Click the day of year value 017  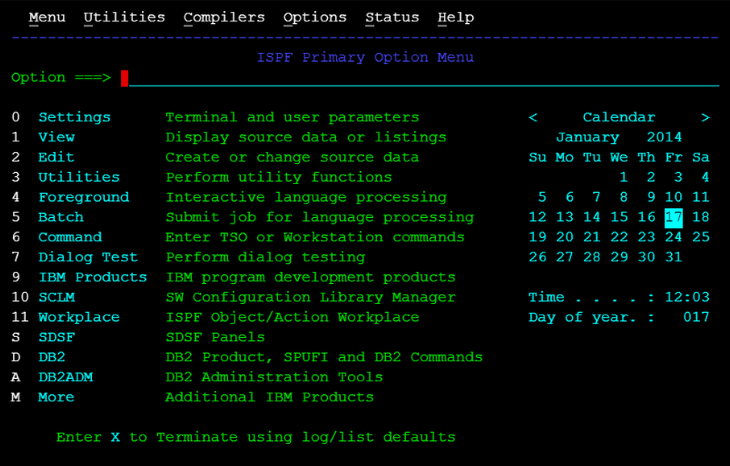click(x=696, y=317)
